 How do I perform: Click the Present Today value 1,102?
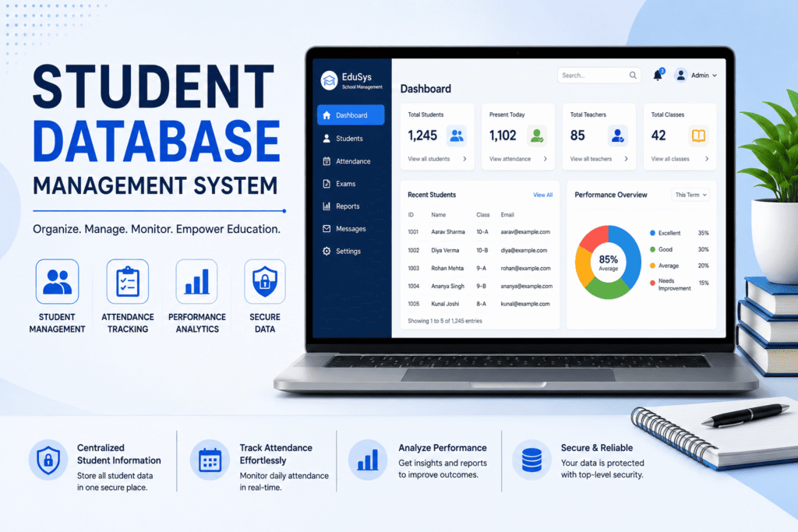pos(503,136)
